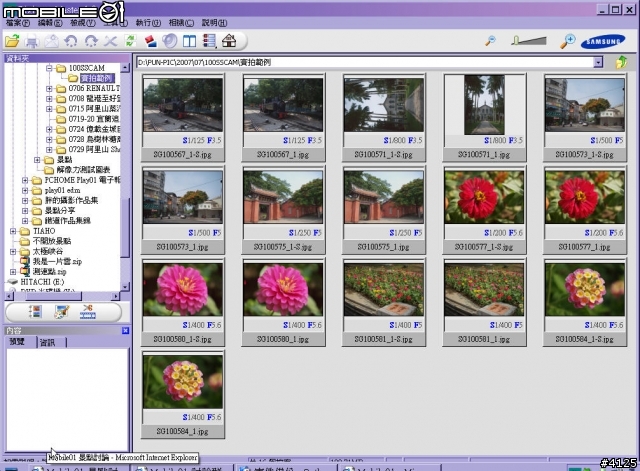Switch to the 資訊 tab
Image resolution: width=640 pixels, height=471 pixels.
tap(47, 343)
